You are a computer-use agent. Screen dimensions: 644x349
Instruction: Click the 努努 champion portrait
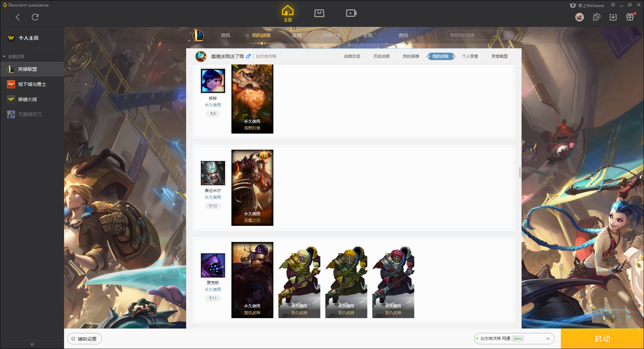[213, 81]
